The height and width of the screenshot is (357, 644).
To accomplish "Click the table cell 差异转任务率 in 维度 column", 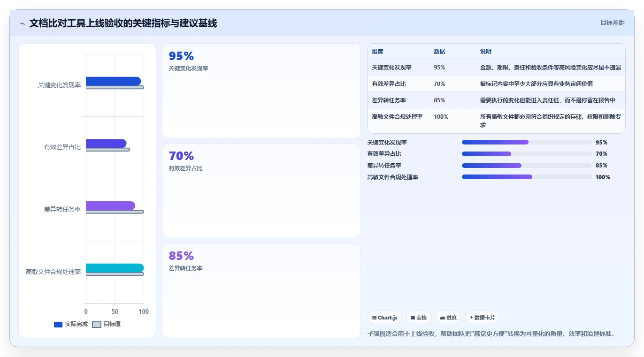I will click(x=389, y=100).
